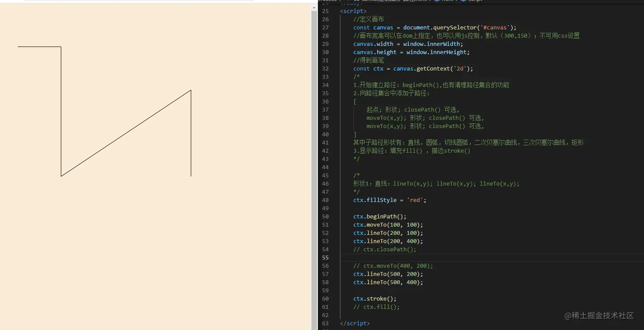The width and height of the screenshot is (644, 330).
Task: Click line number 36 in the gutter
Action: (x=325, y=101)
